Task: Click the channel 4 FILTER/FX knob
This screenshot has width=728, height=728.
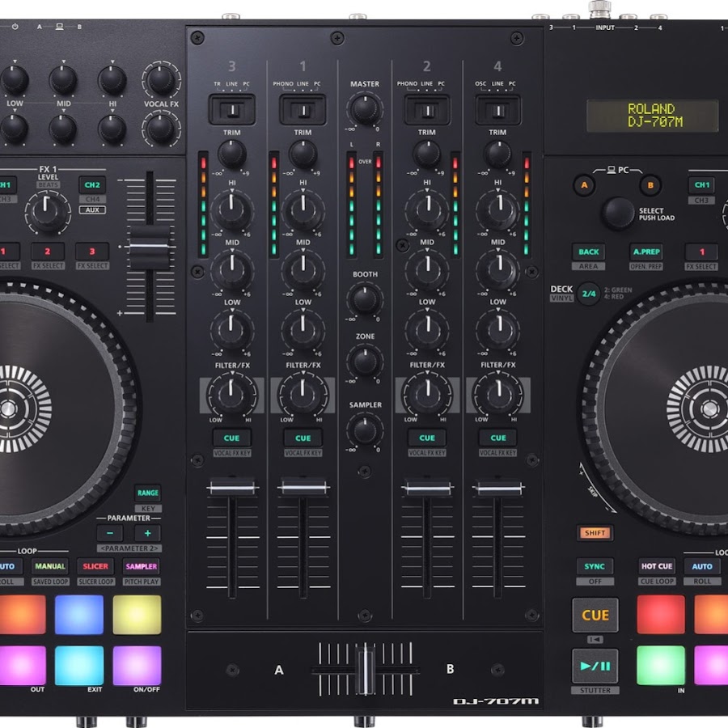Action: point(498,394)
